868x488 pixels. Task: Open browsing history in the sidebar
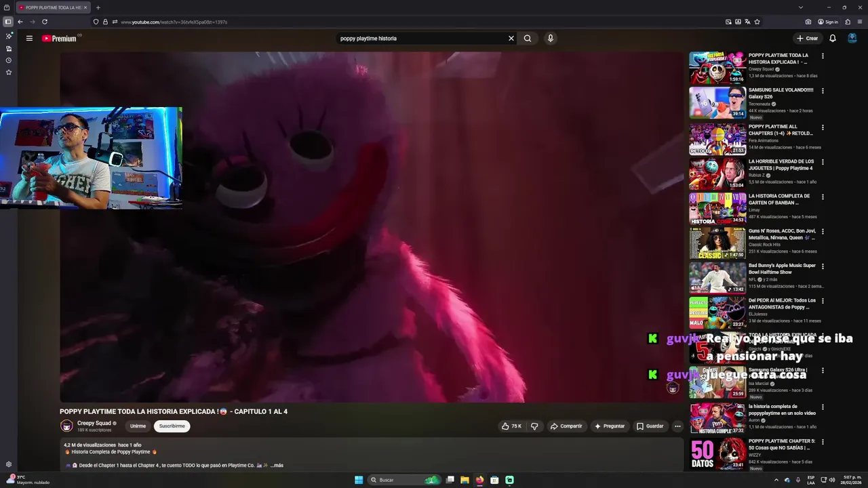(9, 60)
